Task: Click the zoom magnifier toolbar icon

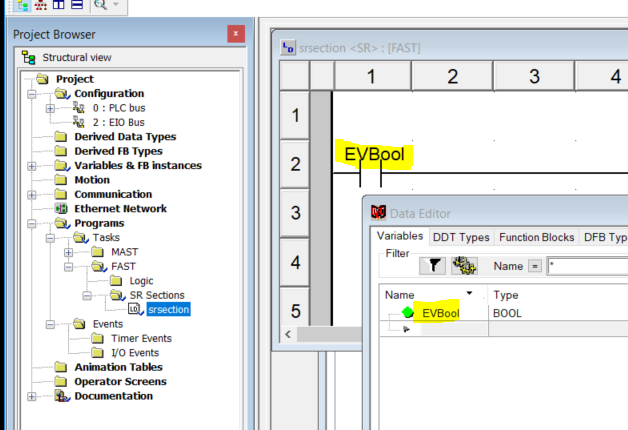Action: coord(101,4)
